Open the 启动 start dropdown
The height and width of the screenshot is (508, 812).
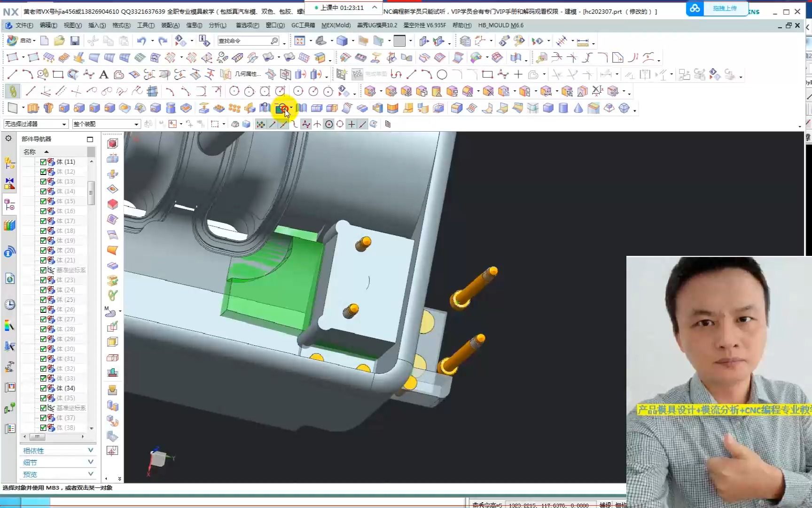(22, 41)
